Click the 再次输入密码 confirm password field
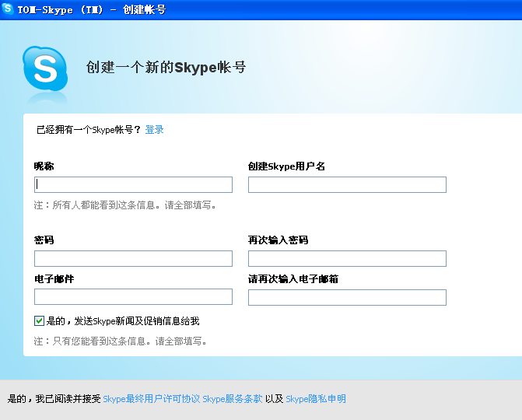Viewport: 522px width, 420px height. [347, 258]
